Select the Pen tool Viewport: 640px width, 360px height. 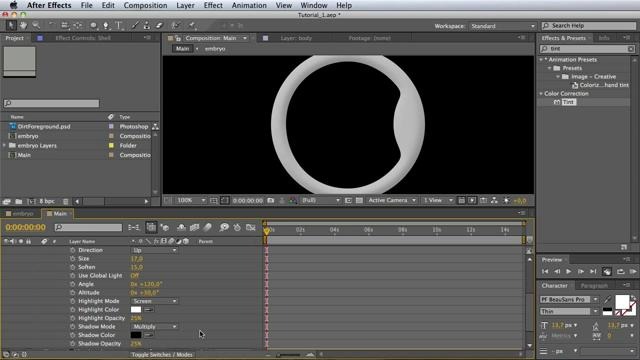[106, 25]
